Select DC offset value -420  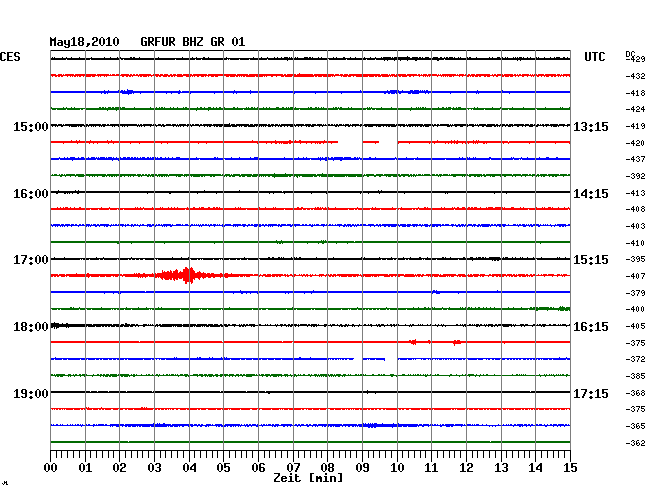635,143
